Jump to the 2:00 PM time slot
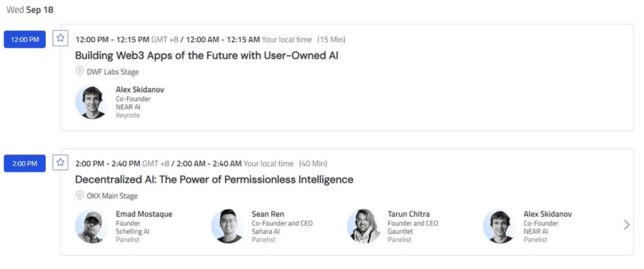This screenshot has height=269, width=644. coord(25,163)
